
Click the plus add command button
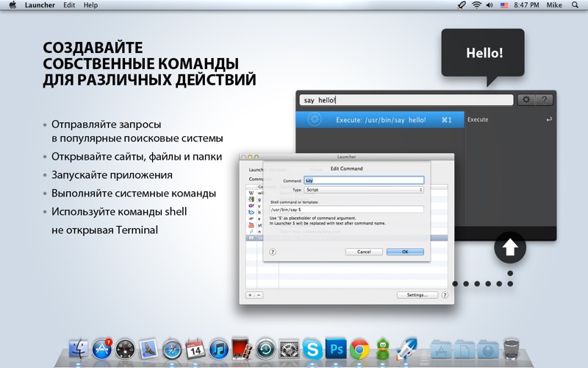[x=250, y=295]
